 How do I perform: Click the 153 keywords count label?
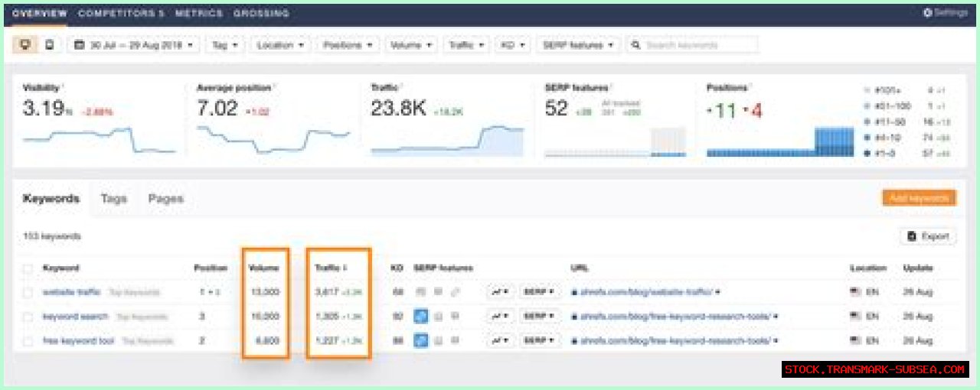(x=52, y=237)
